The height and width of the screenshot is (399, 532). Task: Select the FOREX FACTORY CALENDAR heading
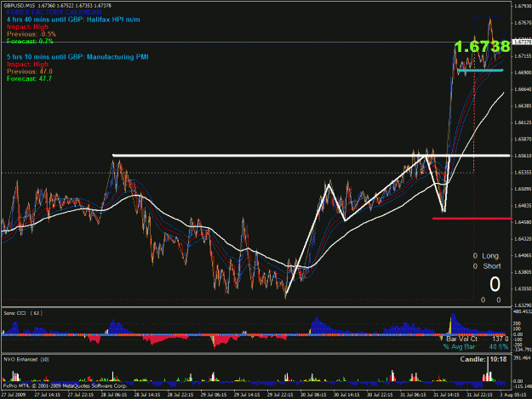point(54,12)
